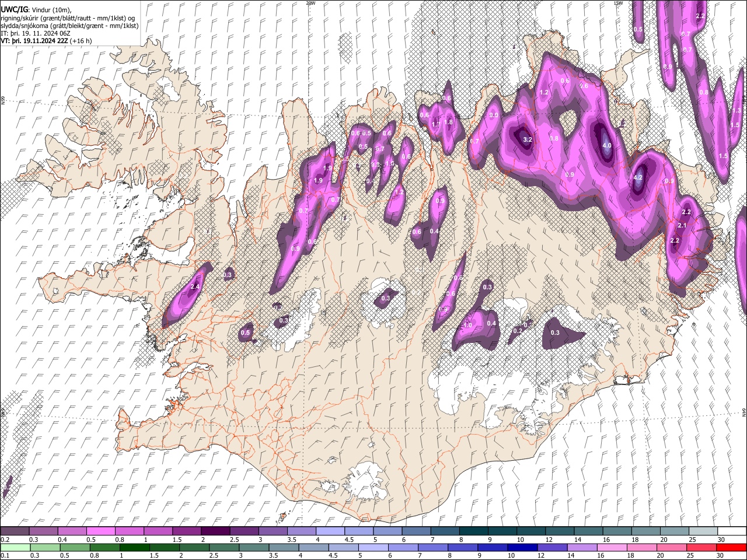Image resolution: width=747 pixels, height=560 pixels.
Task: Select the white swatch labeled 30, upper legend
Action: pos(732,531)
